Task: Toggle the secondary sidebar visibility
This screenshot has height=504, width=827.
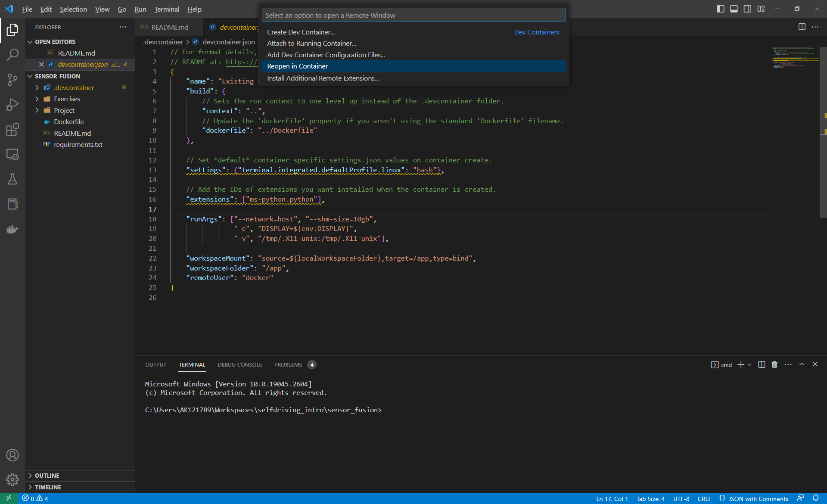Action: point(748,9)
